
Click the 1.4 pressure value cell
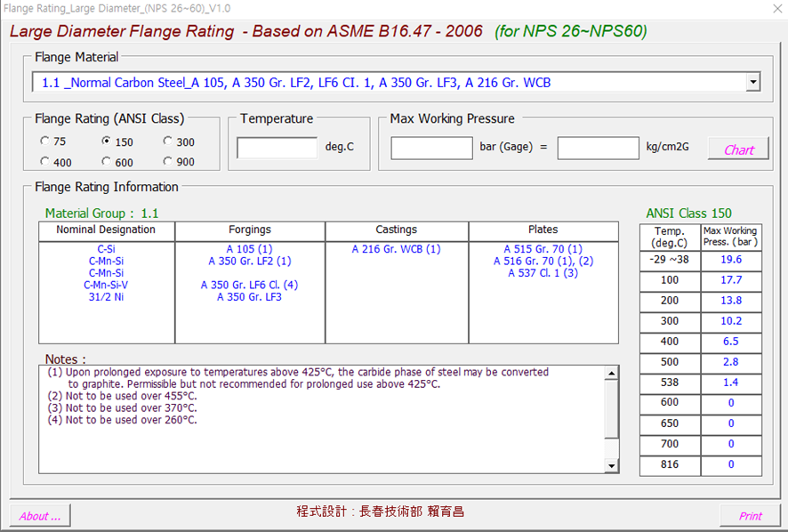[x=731, y=383]
